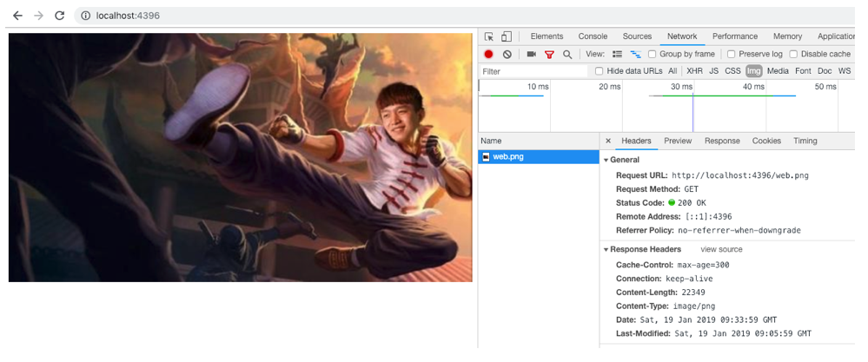
Task: Click the site info icon in address bar
Action: pyautogui.click(x=85, y=16)
